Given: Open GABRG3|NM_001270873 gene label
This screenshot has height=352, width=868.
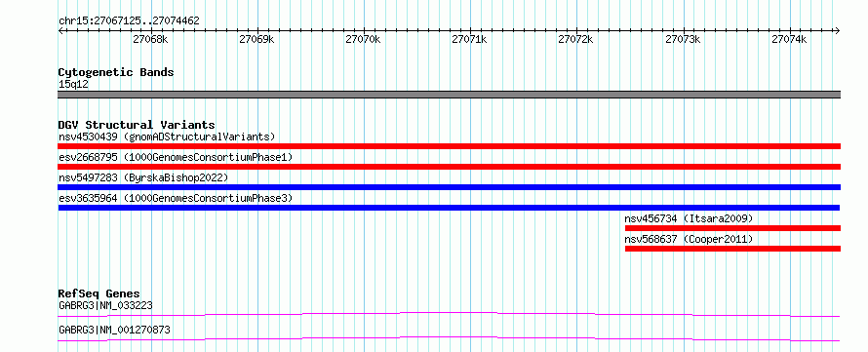Looking at the screenshot, I should (x=114, y=331).
